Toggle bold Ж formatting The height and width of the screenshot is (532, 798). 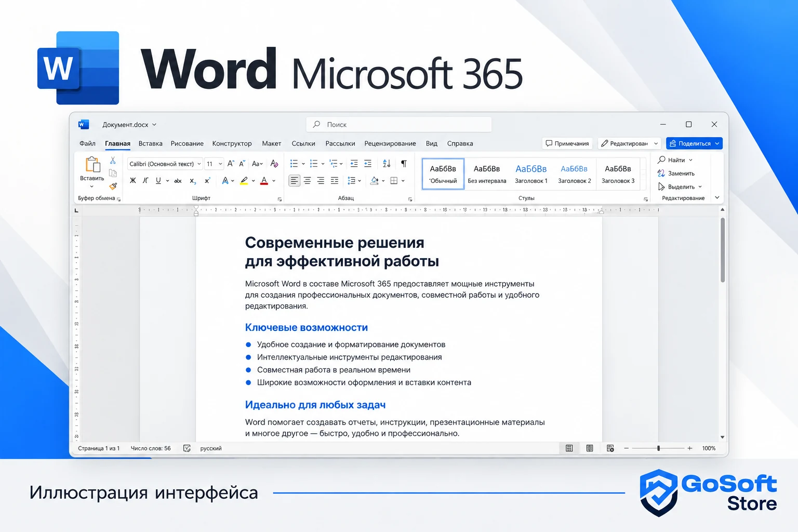(132, 181)
